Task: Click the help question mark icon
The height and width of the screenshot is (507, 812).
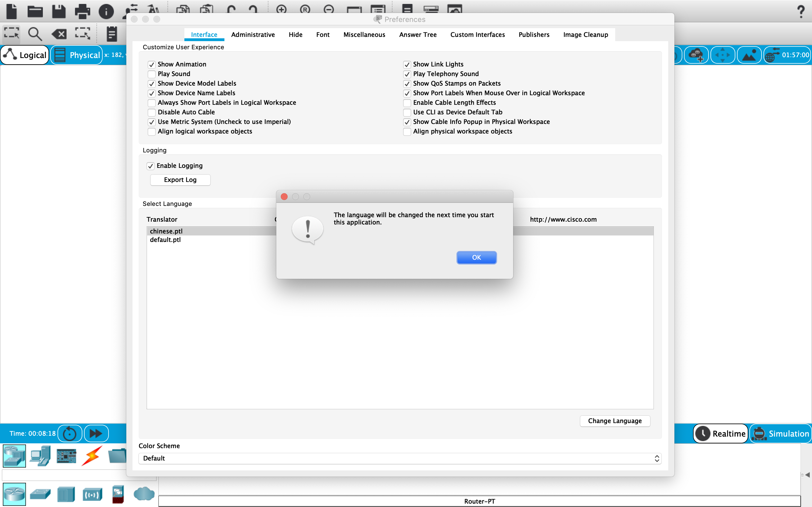Action: (801, 12)
